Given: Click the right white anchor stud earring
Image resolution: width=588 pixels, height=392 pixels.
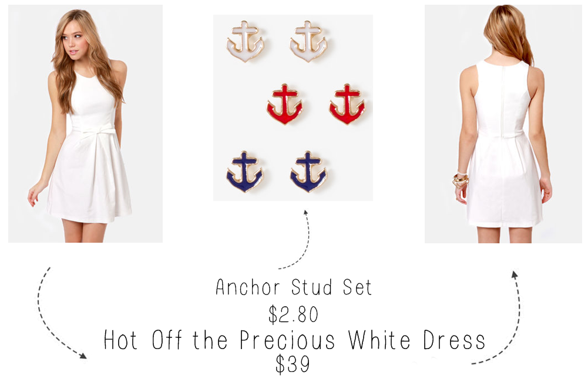Looking at the screenshot, I should tap(308, 41).
